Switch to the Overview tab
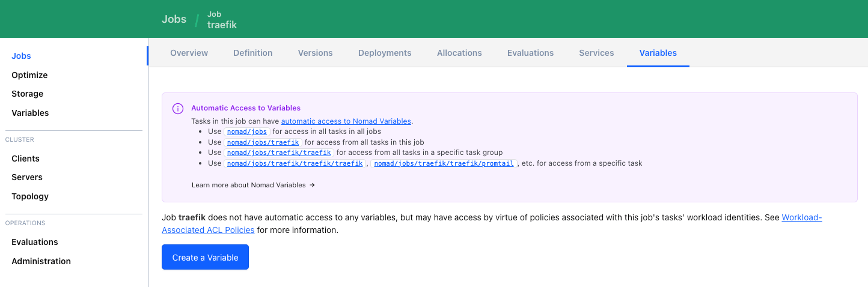 (189, 53)
